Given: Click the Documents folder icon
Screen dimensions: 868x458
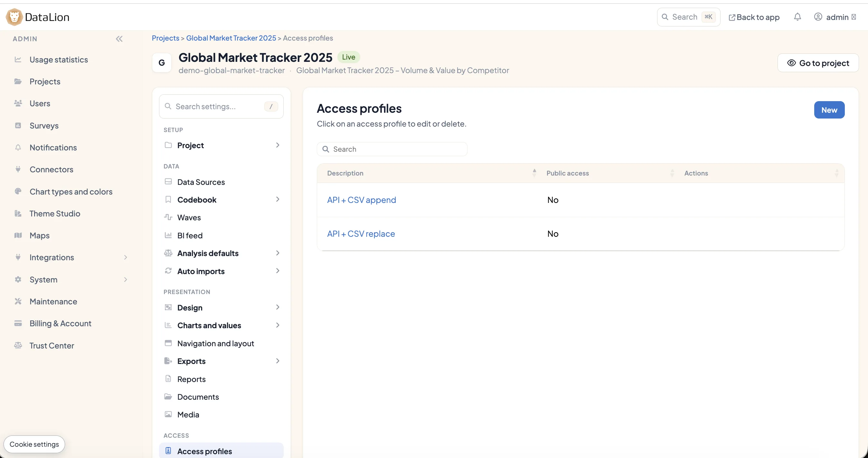Looking at the screenshot, I should click(168, 397).
